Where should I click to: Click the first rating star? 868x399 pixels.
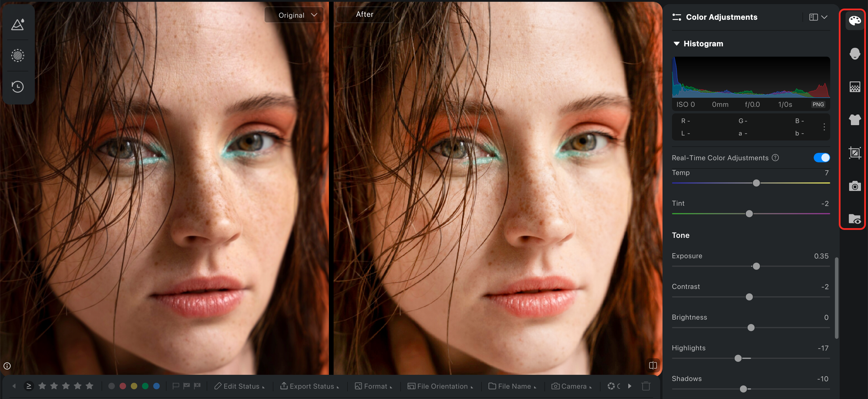[x=42, y=386]
